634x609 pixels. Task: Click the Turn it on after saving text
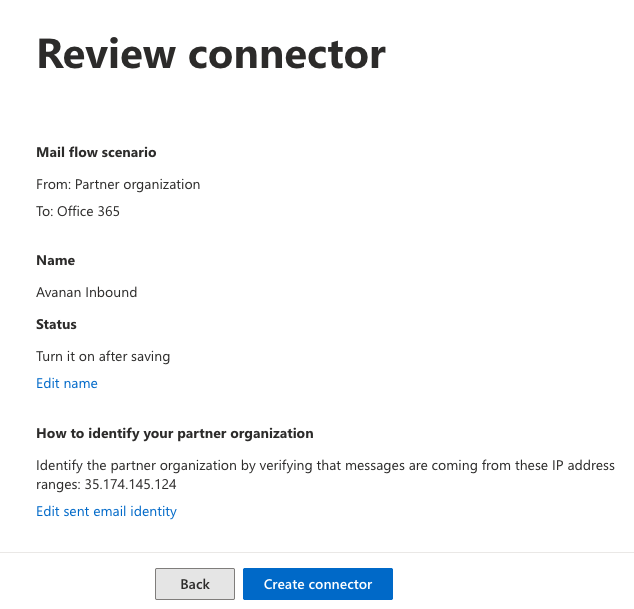pyautogui.click(x=103, y=356)
